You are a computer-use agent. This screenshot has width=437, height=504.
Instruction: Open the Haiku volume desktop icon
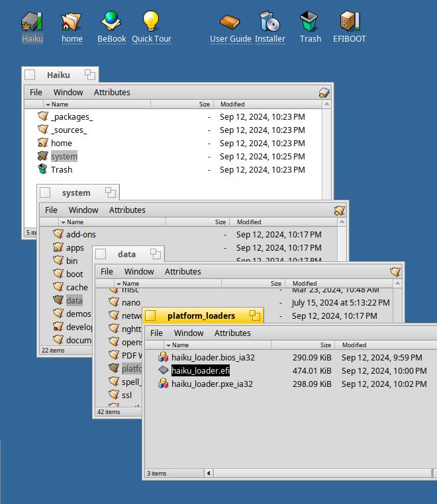pos(32,22)
